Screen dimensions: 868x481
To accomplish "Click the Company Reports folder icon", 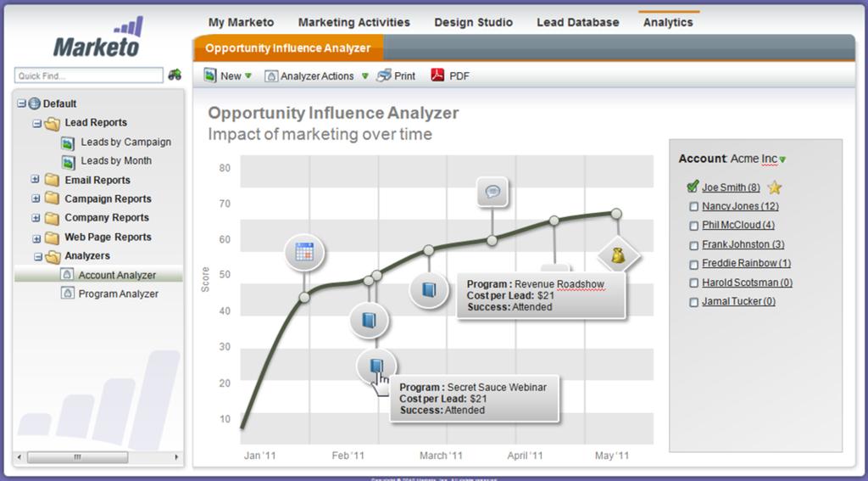I will click(52, 218).
